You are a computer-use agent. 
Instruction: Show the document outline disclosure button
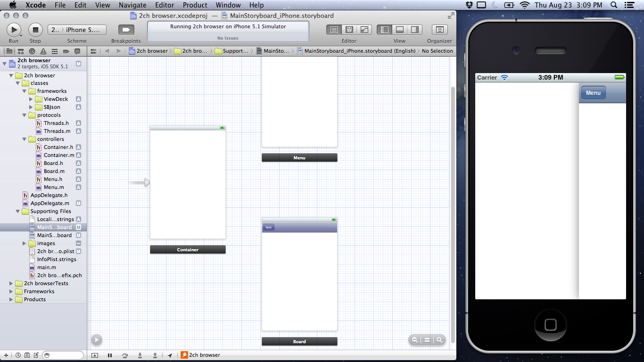point(96,340)
